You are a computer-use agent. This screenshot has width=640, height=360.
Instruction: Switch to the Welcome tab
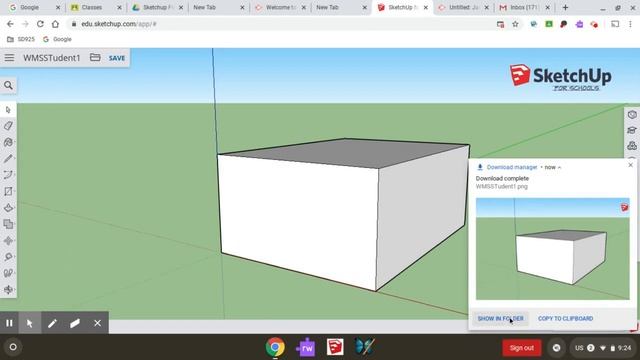(x=279, y=7)
